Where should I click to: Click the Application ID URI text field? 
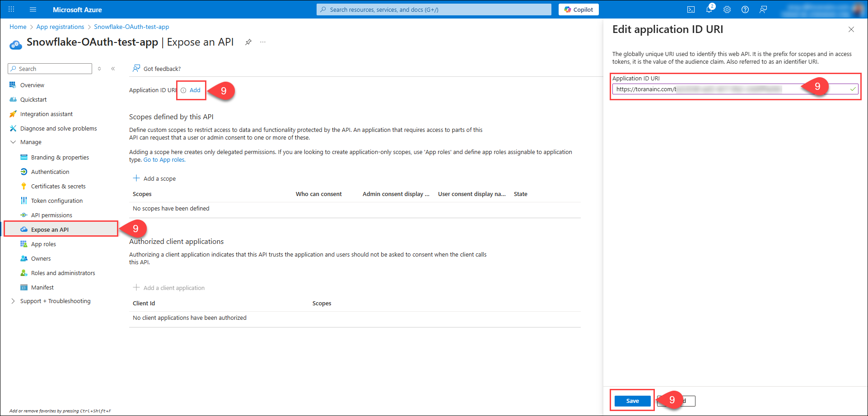[723, 89]
